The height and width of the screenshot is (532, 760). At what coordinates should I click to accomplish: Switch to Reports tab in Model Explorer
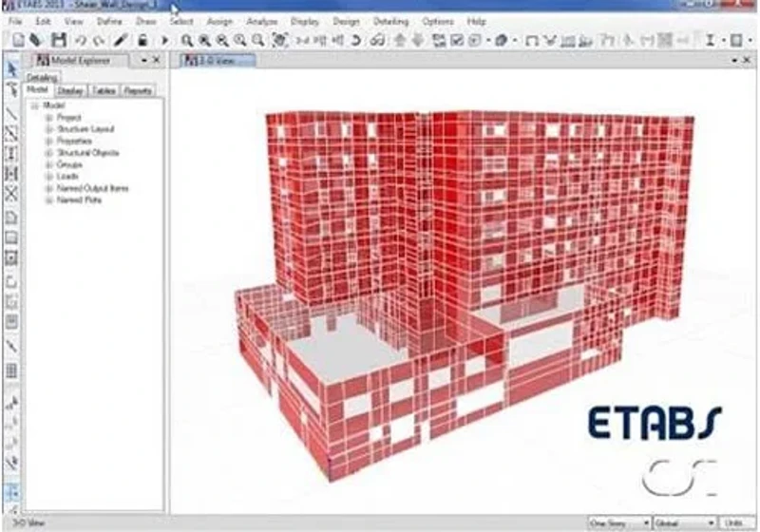(x=138, y=90)
